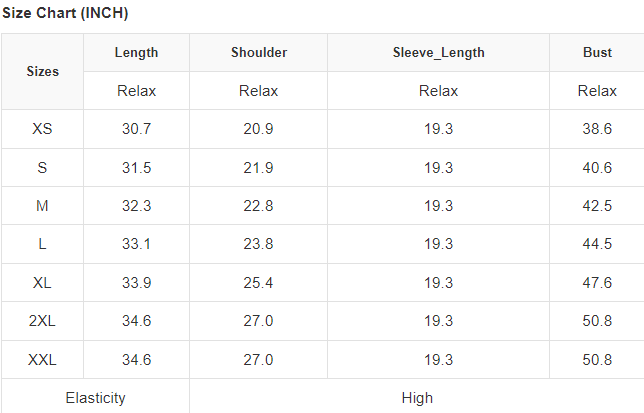Click XS length value 30.7

pyautogui.click(x=136, y=129)
